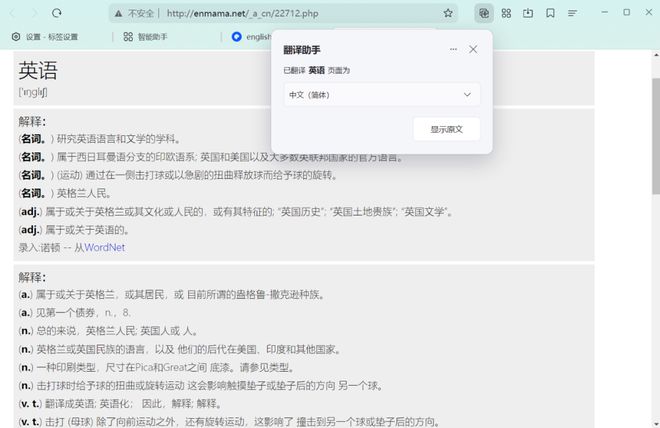The width and height of the screenshot is (660, 428).
Task: Click the vertical scrollbar thumb
Action: [x=656, y=136]
